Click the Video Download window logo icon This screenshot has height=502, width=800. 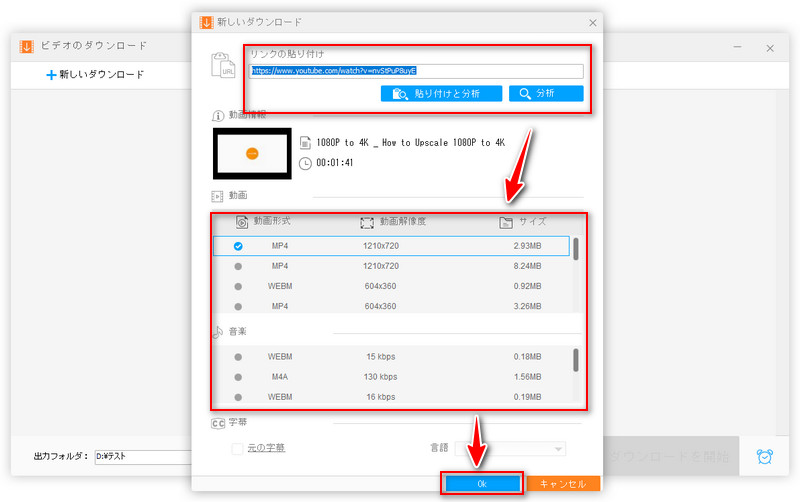point(27,46)
